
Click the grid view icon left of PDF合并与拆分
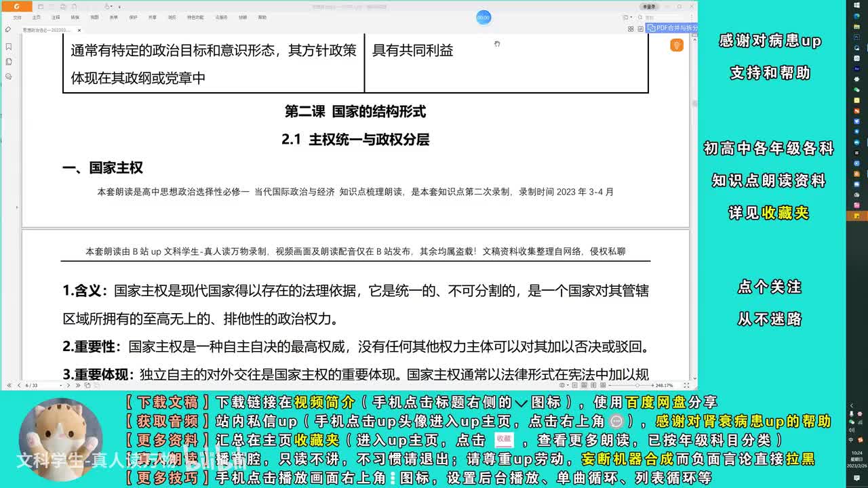point(631,28)
